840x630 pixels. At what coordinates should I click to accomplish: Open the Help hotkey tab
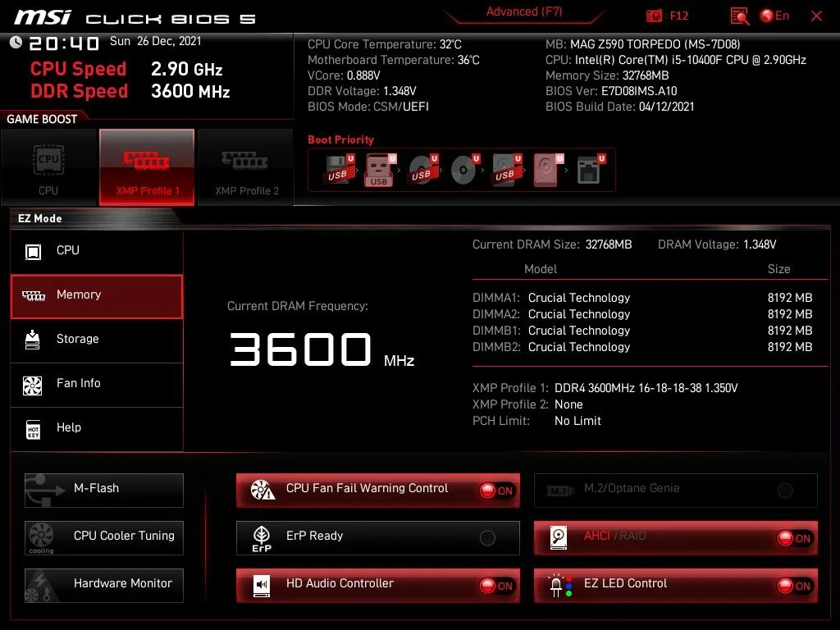pos(97,429)
